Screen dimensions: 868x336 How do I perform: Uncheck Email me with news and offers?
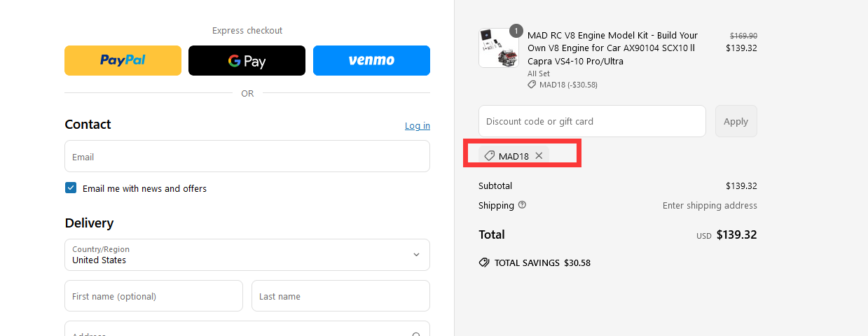pos(71,188)
